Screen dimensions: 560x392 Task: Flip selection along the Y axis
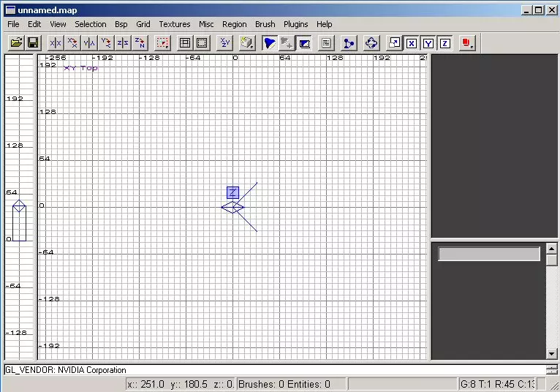[x=89, y=43]
